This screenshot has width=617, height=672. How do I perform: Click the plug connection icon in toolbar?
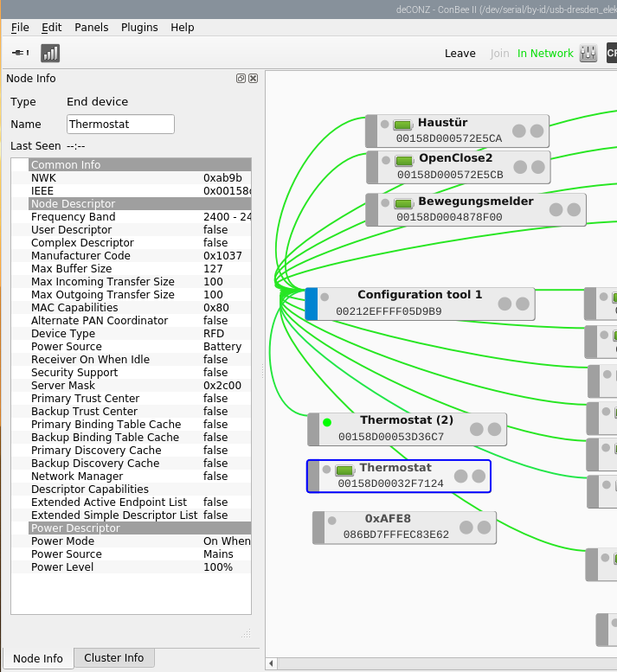20,53
